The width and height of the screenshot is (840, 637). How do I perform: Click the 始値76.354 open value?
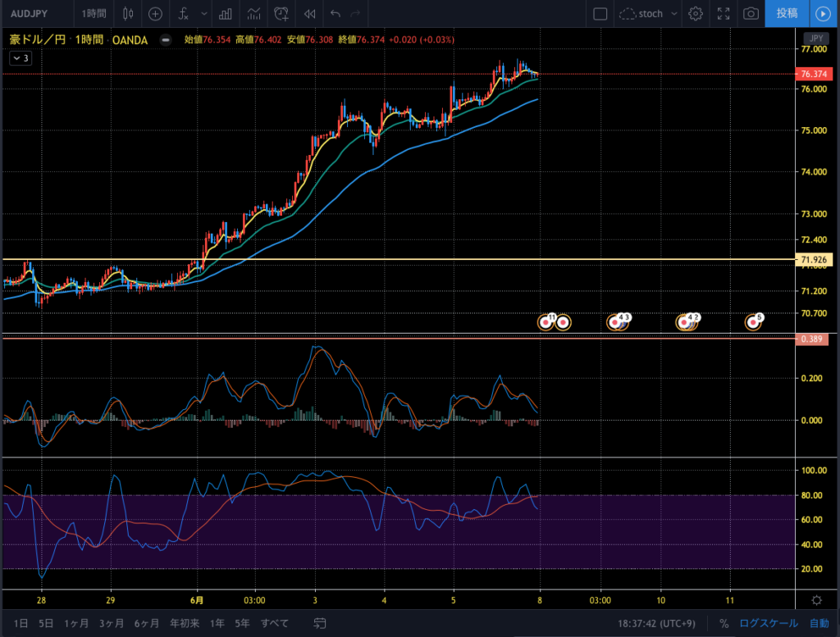coord(208,39)
